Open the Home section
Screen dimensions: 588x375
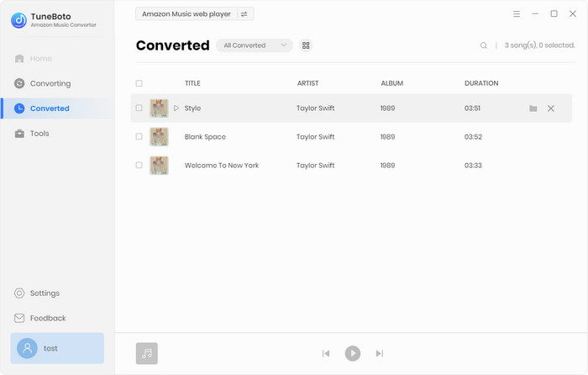[33, 59]
